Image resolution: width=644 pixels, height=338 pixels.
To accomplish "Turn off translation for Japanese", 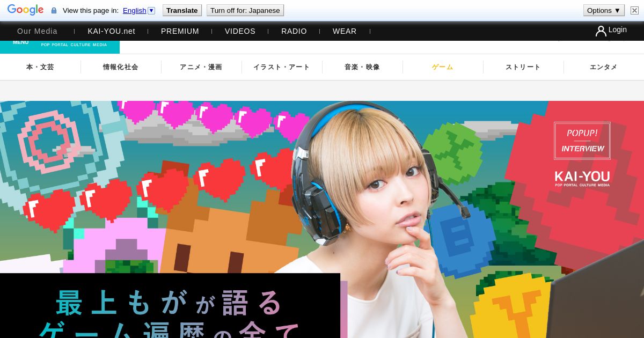I will coord(245,10).
